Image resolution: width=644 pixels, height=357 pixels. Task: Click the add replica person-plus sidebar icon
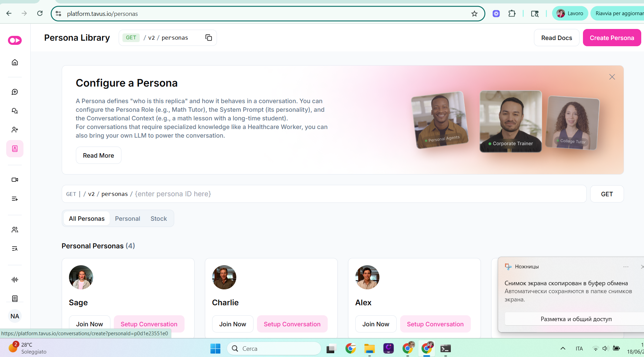point(15,130)
